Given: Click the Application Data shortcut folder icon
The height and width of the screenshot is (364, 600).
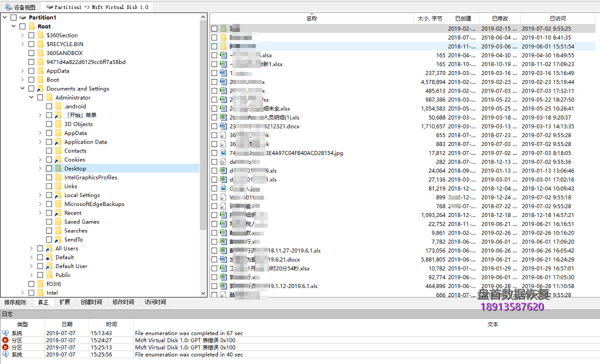Looking at the screenshot, I should tap(58, 142).
